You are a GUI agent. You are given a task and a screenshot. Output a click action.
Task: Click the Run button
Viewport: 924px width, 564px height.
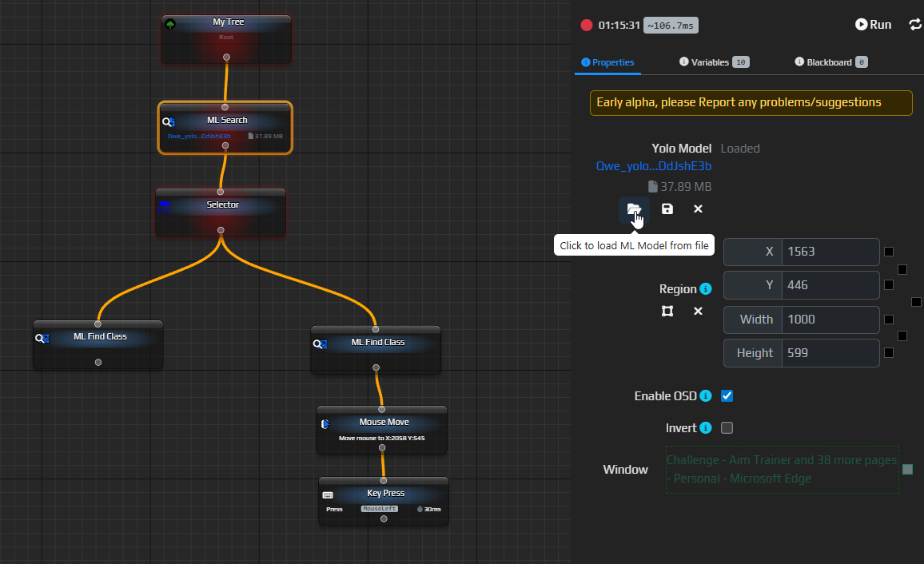click(874, 24)
